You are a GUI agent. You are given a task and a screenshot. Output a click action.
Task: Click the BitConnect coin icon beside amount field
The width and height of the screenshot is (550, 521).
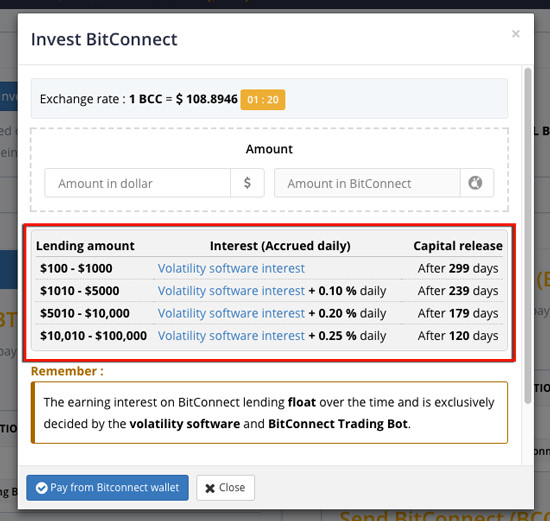coord(475,183)
